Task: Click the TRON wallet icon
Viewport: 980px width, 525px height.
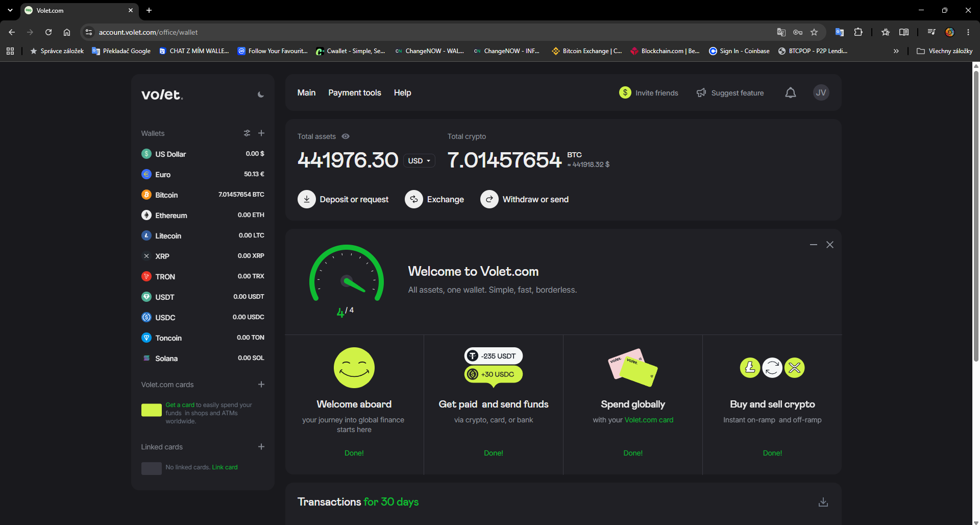Action: (146, 276)
